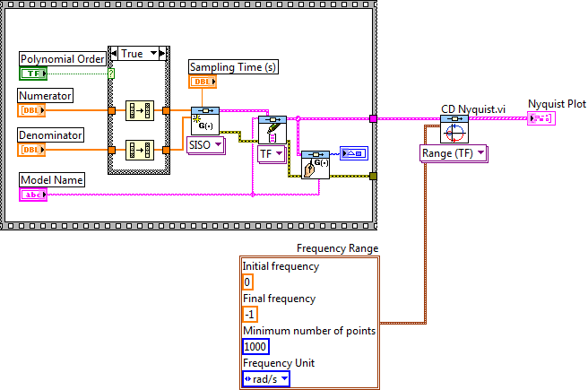Select the Numerator DBL array terminal
This screenshot has width=588, height=390.
point(31,110)
